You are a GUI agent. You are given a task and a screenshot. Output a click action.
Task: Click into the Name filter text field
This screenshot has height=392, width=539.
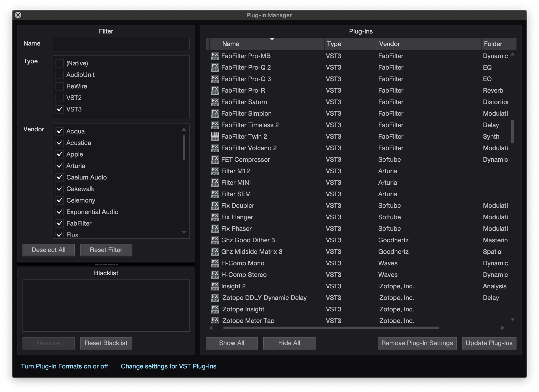point(121,44)
